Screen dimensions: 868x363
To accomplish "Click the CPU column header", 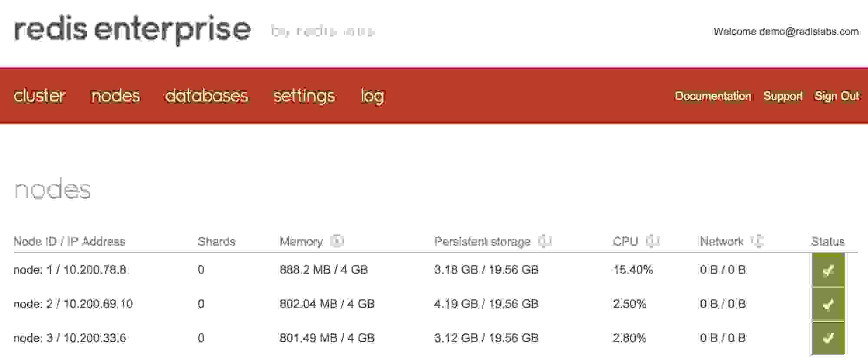I will click(x=625, y=242).
